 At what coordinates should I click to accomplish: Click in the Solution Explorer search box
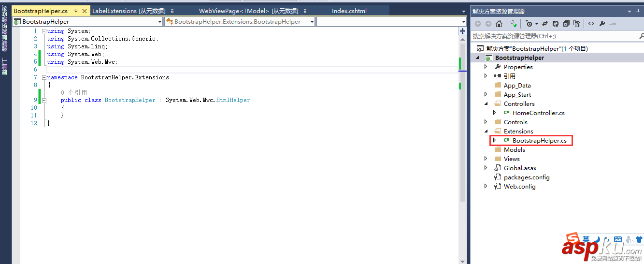click(x=554, y=36)
